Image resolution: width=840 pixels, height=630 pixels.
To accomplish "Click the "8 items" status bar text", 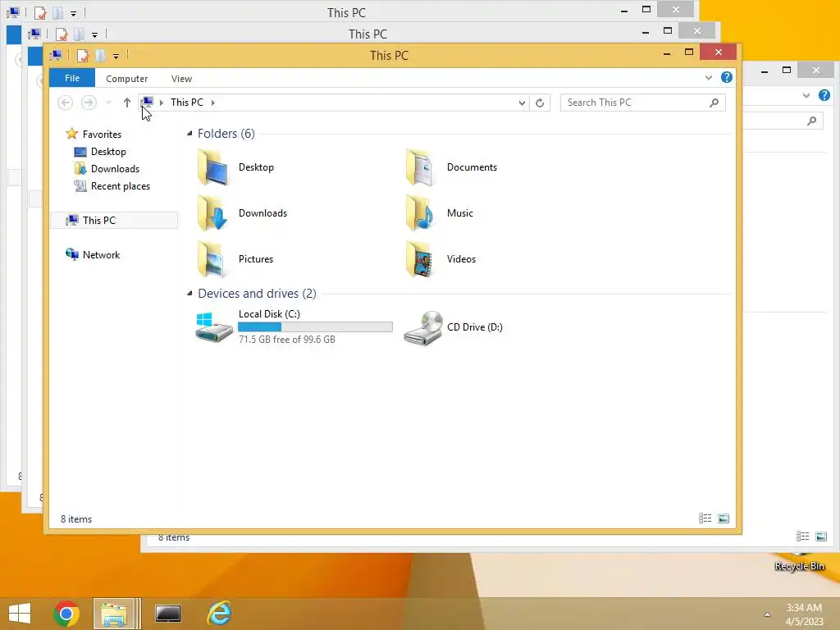I will [76, 519].
